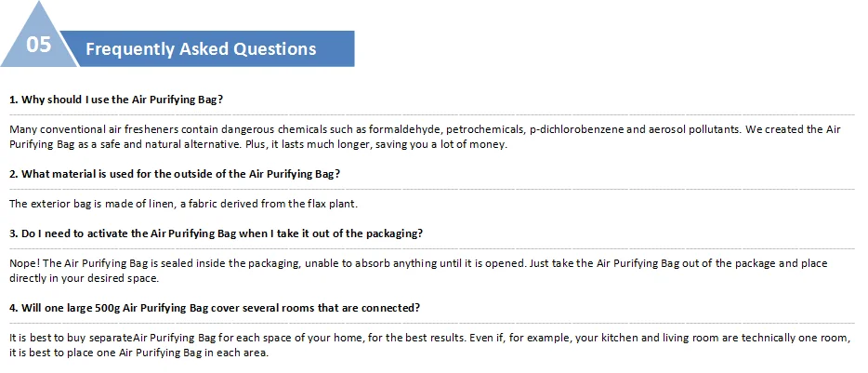Image resolution: width=868 pixels, height=373 pixels.
Task: Click question 2 about outside material
Action: click(175, 174)
